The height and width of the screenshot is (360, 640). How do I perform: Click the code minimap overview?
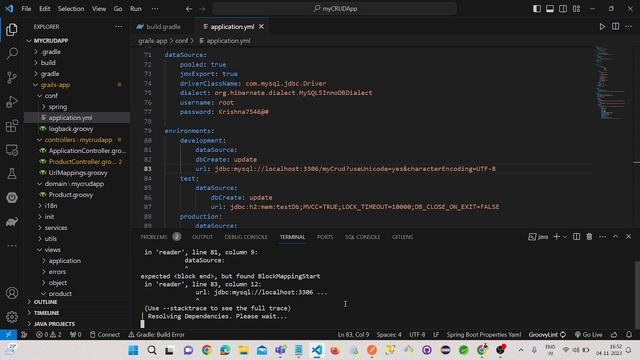(611, 84)
